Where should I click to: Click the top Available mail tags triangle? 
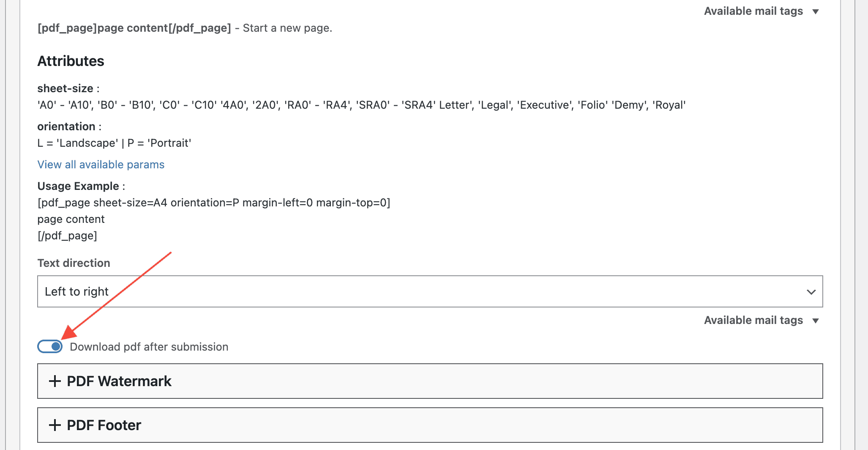point(816,11)
